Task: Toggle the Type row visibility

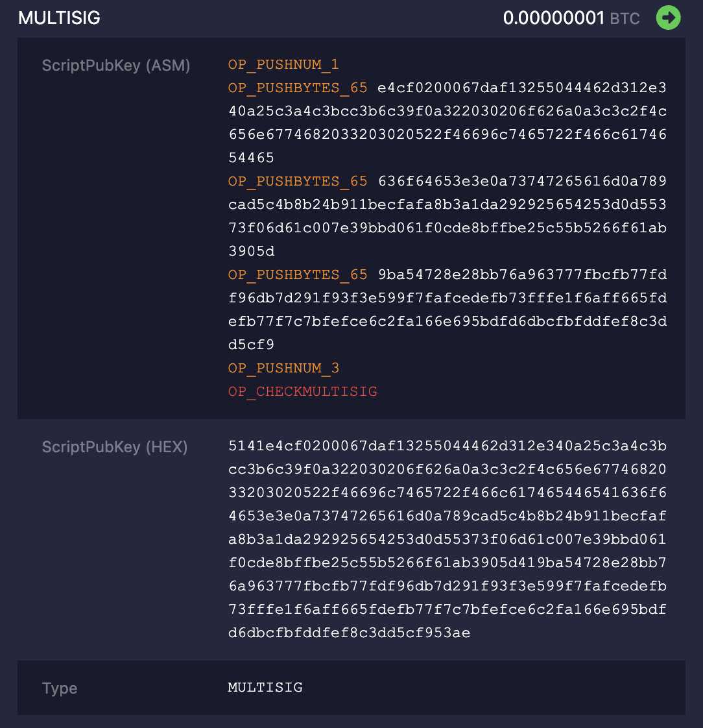Action: point(60,688)
